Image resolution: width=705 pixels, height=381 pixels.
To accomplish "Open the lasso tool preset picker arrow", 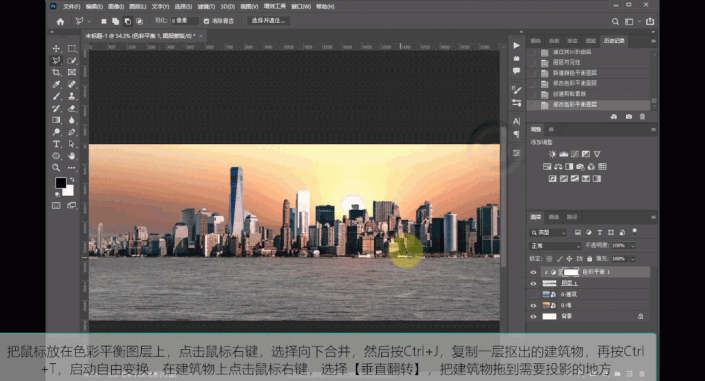I will 89,21.
